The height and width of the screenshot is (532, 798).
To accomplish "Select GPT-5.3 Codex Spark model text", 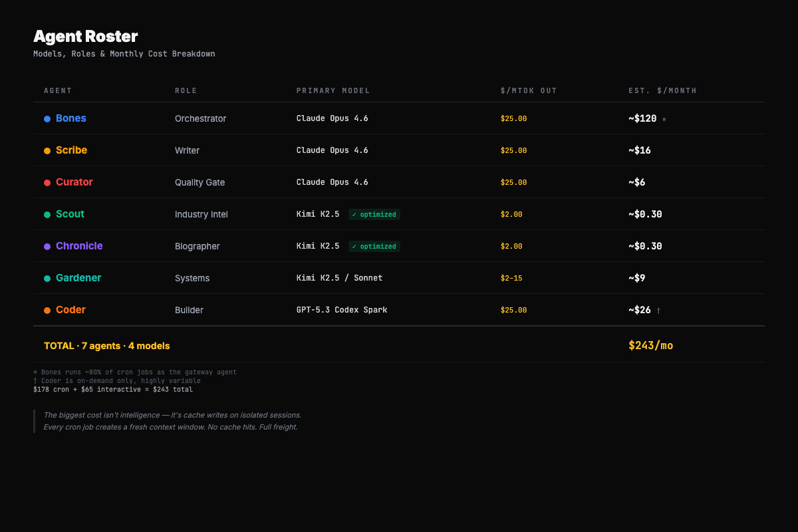I will point(342,310).
